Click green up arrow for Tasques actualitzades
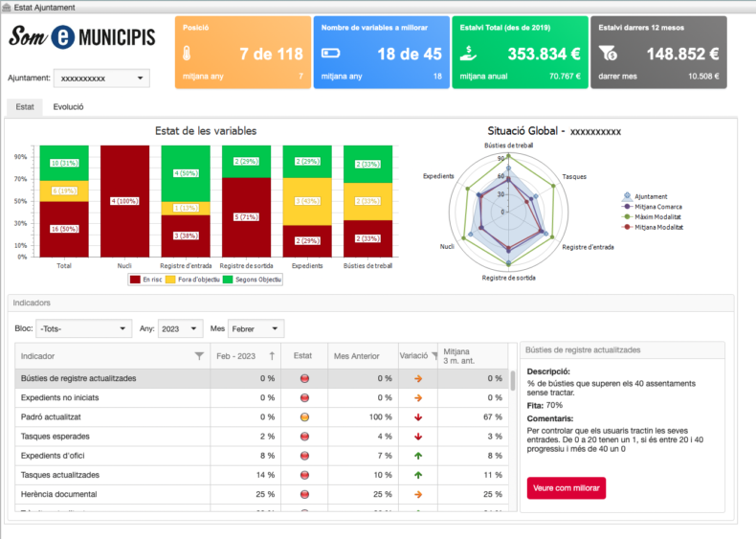This screenshot has width=756, height=539. (418, 475)
